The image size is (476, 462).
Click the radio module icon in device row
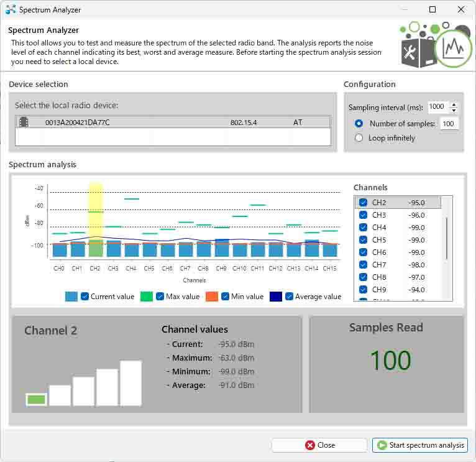24,122
